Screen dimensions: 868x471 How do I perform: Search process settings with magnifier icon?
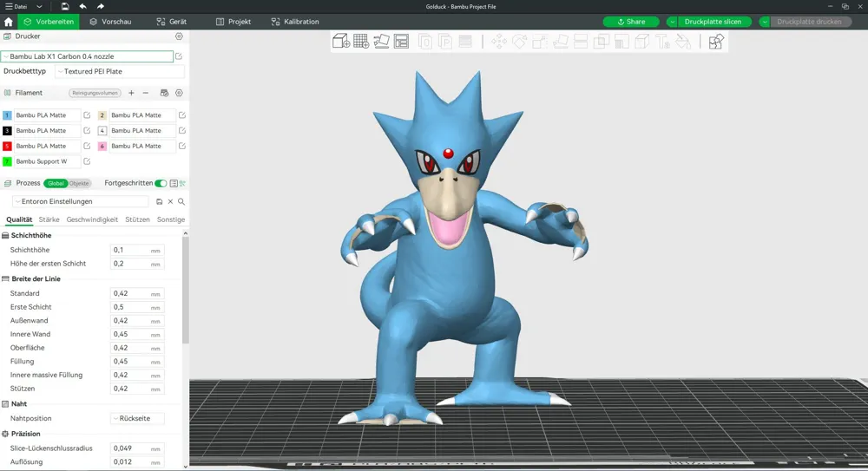coord(181,201)
